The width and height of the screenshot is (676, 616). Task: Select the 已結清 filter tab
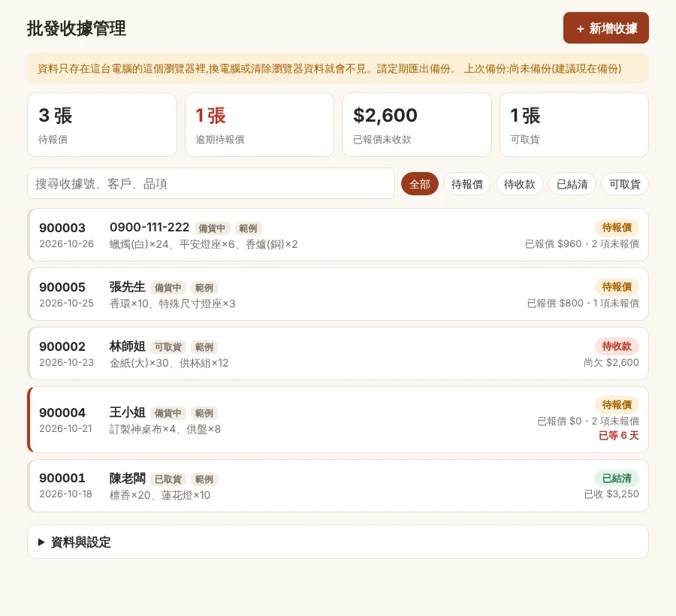click(x=572, y=184)
